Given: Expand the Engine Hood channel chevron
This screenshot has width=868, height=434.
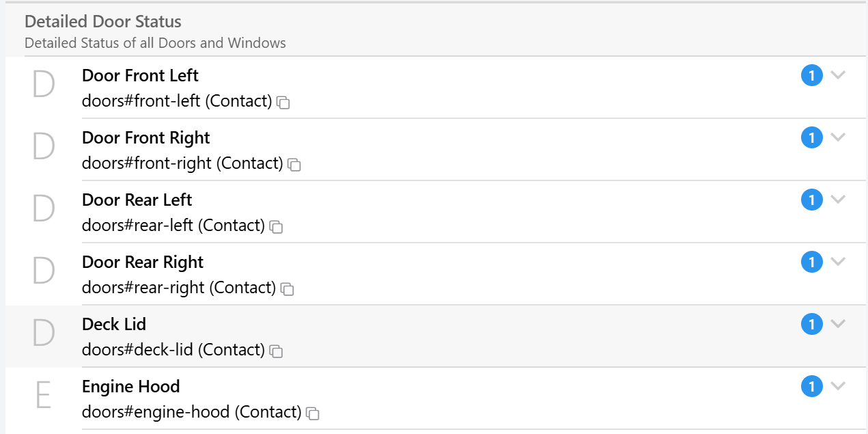Looking at the screenshot, I should 839,386.
